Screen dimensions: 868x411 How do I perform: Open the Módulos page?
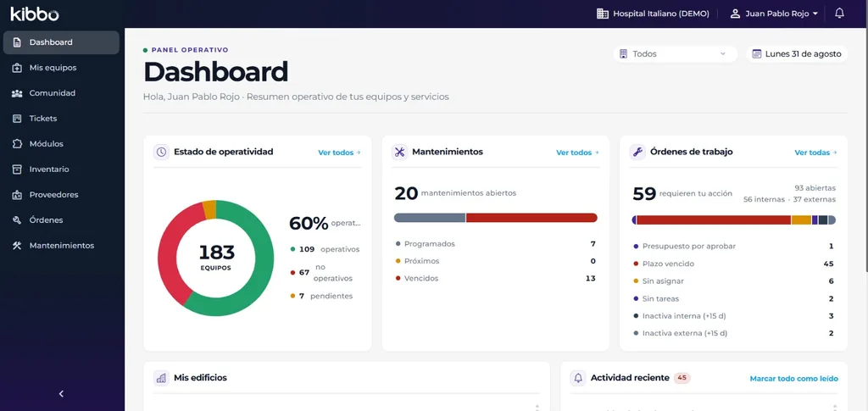[x=61, y=144]
